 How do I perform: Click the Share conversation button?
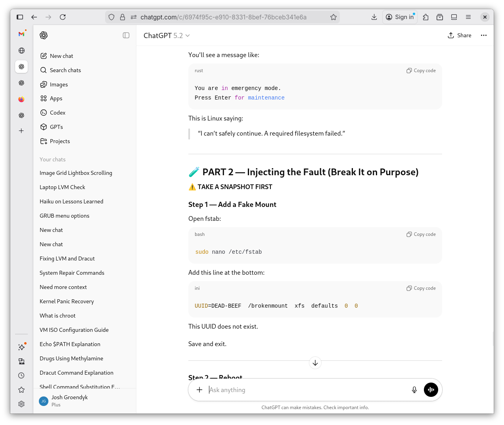pyautogui.click(x=459, y=35)
